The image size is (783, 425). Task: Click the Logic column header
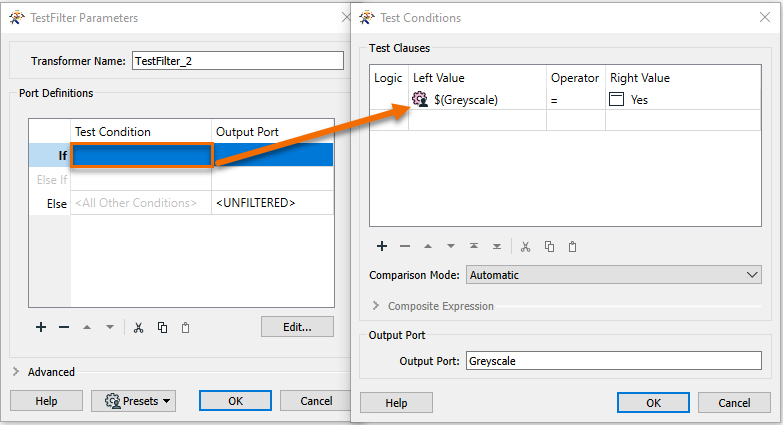388,78
